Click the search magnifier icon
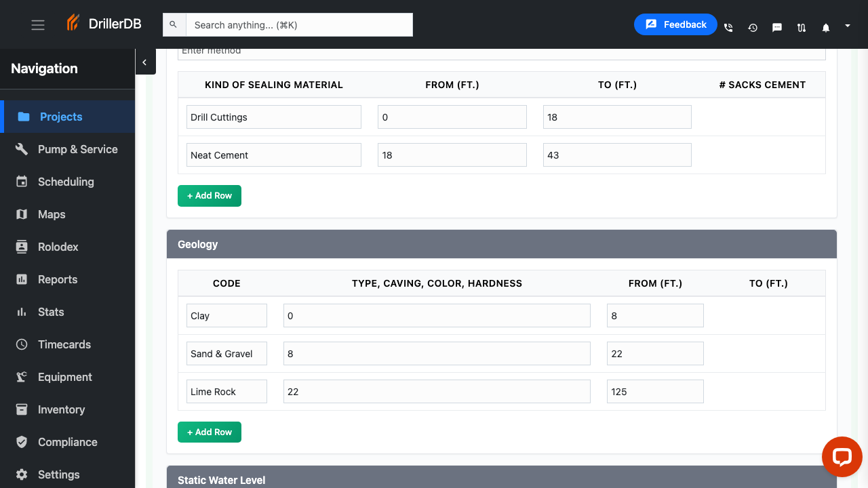Screen dimensions: 868x488 pyautogui.click(x=174, y=25)
